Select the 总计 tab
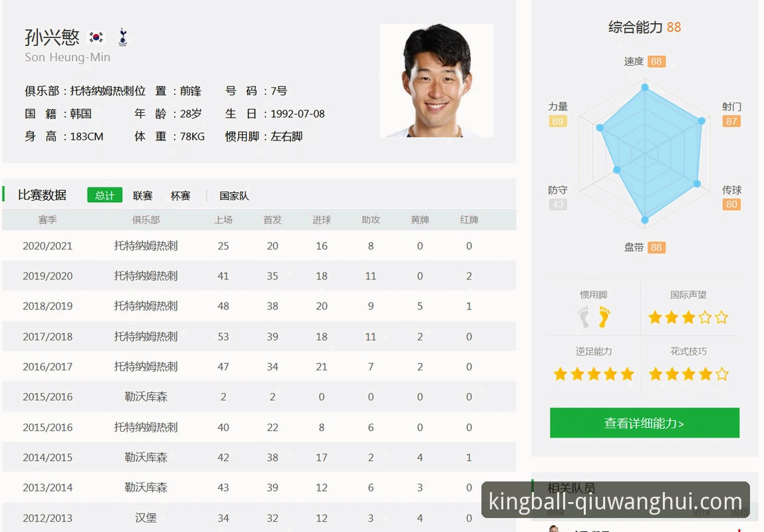 pyautogui.click(x=105, y=196)
